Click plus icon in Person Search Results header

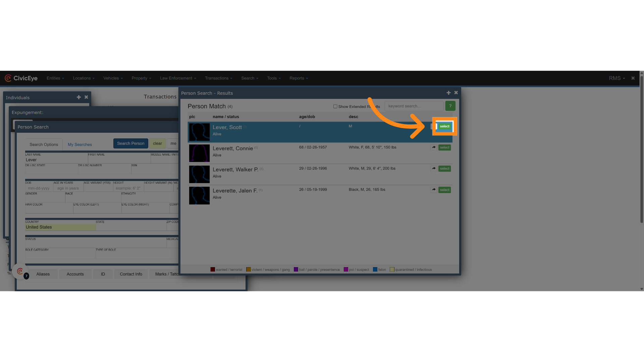click(x=448, y=93)
